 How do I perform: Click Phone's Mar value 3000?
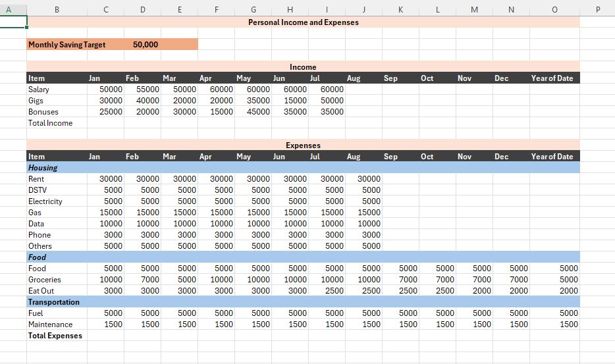pos(187,235)
